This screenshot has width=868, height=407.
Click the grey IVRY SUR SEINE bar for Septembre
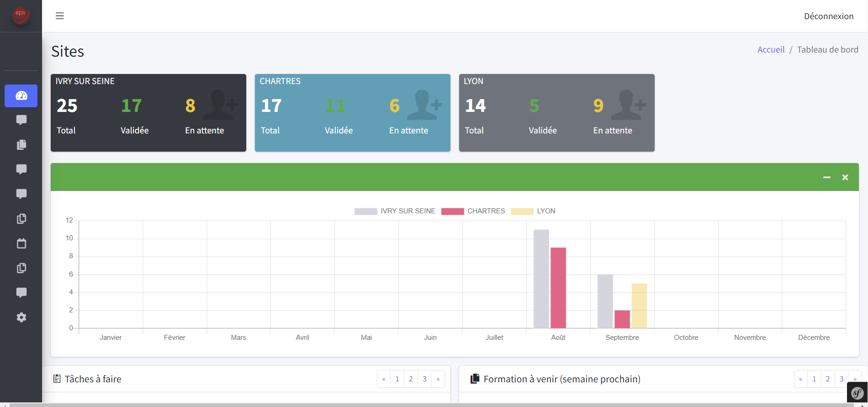coord(605,301)
